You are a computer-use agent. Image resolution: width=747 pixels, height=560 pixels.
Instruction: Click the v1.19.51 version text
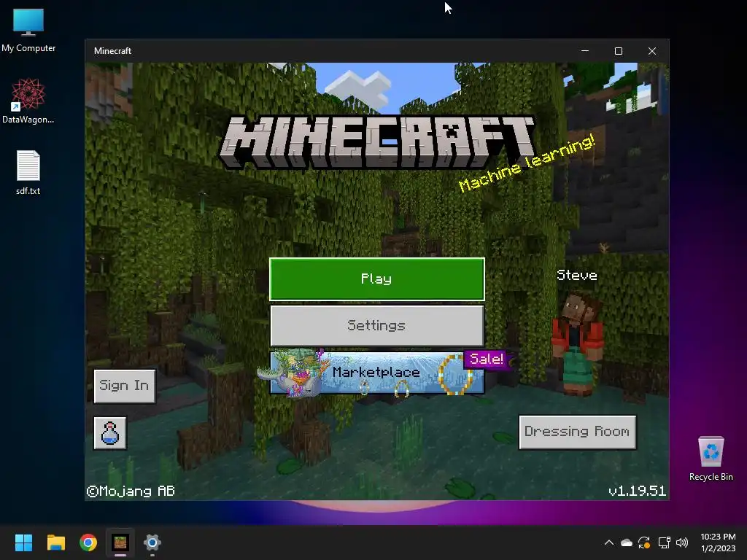(637, 491)
